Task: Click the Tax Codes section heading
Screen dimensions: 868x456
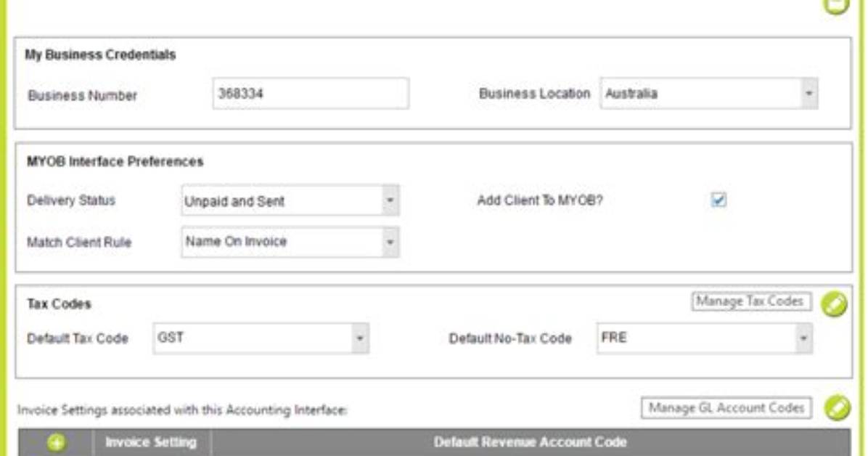Action: pyautogui.click(x=59, y=304)
